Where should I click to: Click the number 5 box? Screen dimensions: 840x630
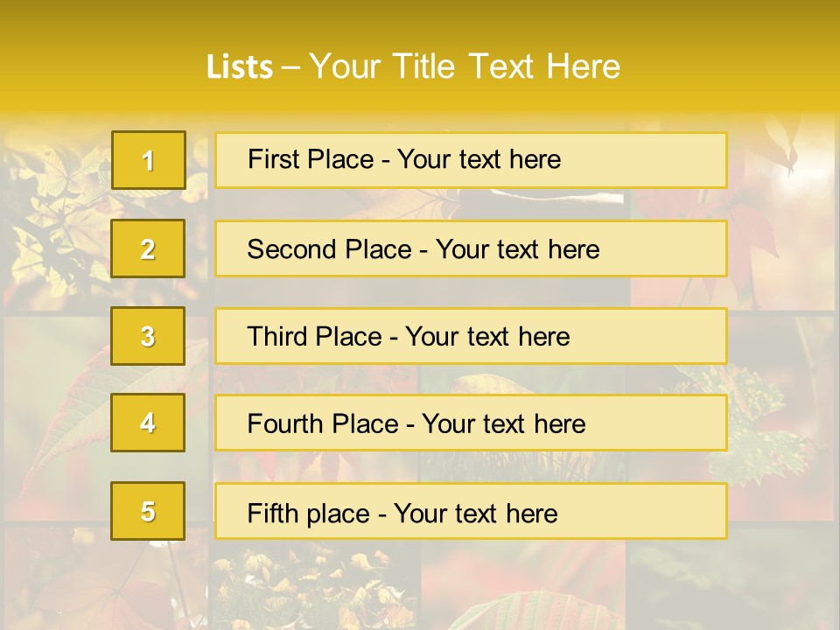coord(148,511)
